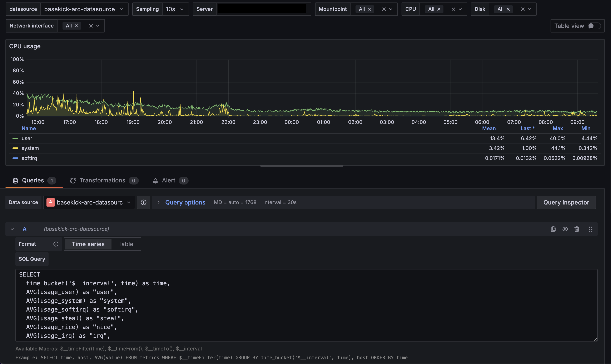Switch to the Transformations tab
The width and height of the screenshot is (611, 364).
[x=103, y=180]
